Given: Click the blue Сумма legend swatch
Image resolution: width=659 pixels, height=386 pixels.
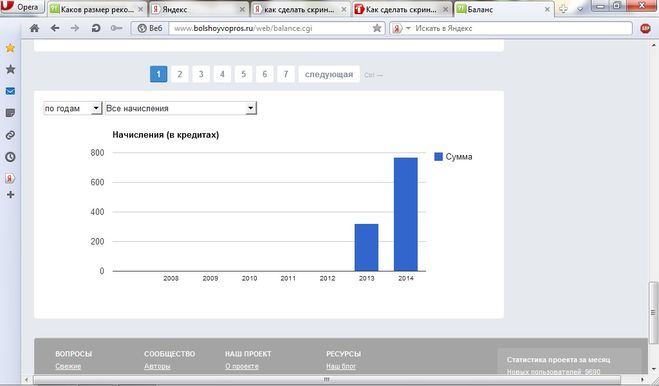Looking at the screenshot, I should pyautogui.click(x=438, y=157).
